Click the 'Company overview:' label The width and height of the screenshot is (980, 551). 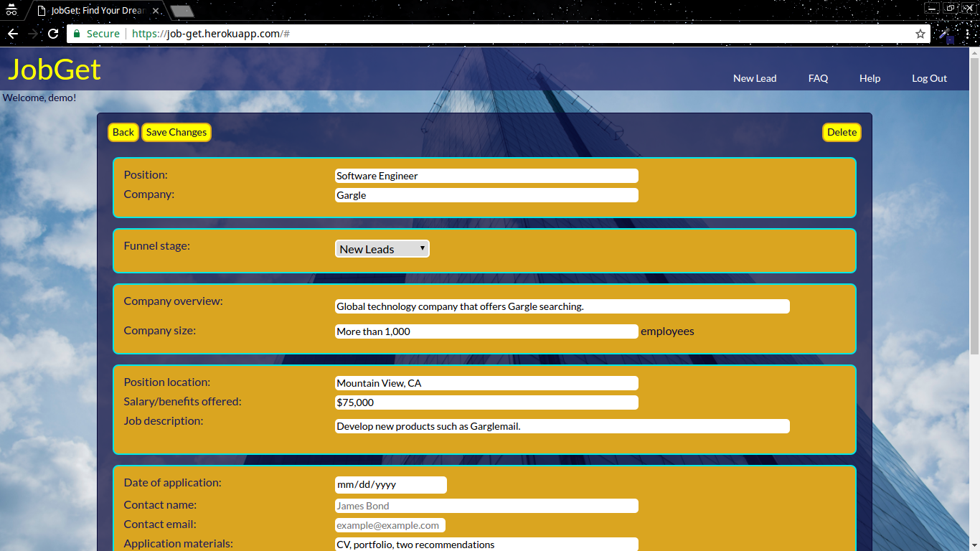pos(174,301)
